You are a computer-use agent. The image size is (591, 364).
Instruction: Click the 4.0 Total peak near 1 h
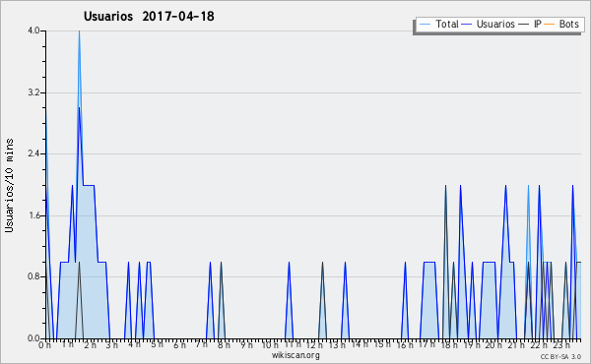pos(79,31)
